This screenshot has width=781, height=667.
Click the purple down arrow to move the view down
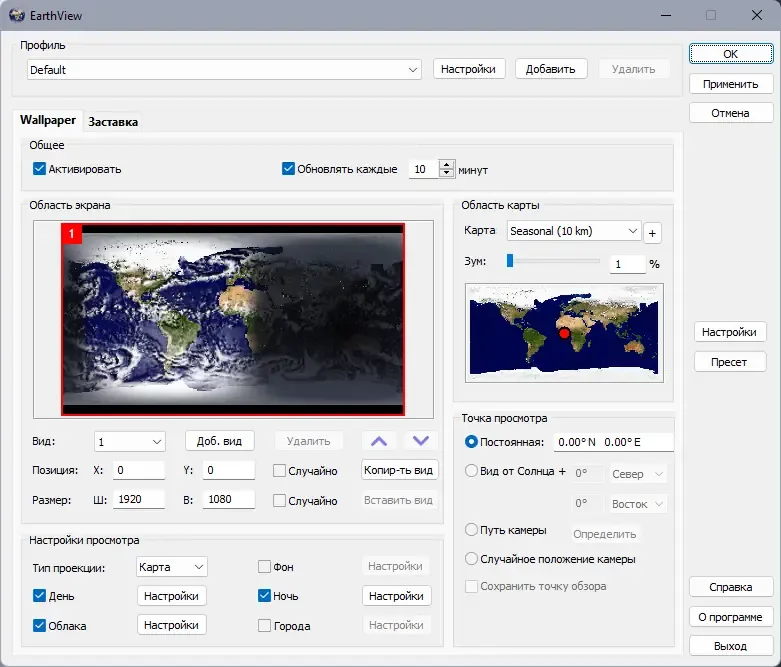coord(421,441)
